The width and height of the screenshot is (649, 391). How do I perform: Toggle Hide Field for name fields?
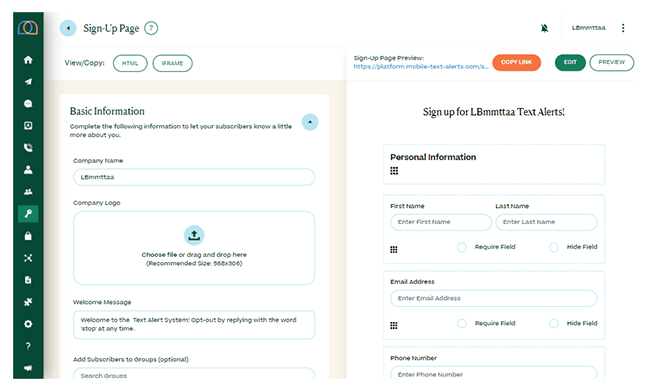[x=553, y=247]
